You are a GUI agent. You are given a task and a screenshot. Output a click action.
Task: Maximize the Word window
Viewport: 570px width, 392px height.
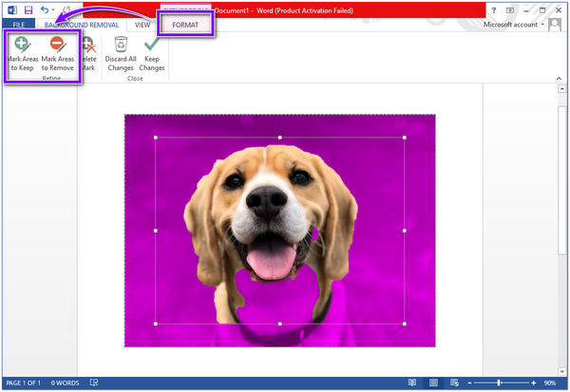tap(542, 10)
